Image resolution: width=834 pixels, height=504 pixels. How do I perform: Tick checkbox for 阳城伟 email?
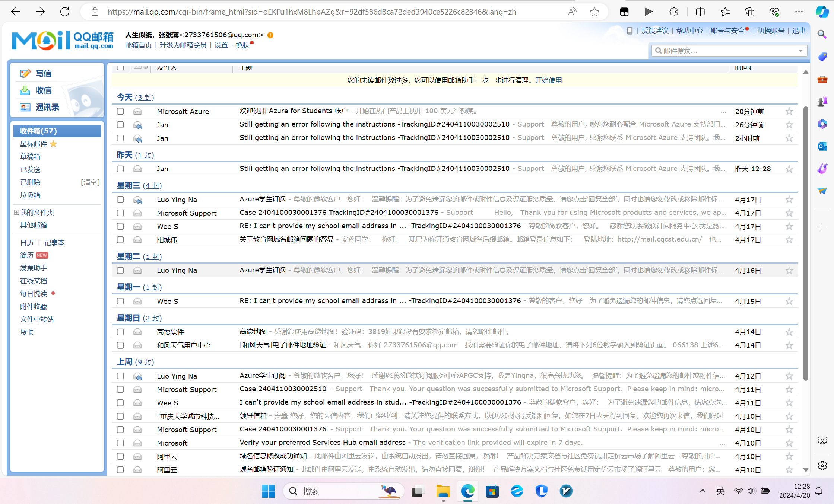120,240
